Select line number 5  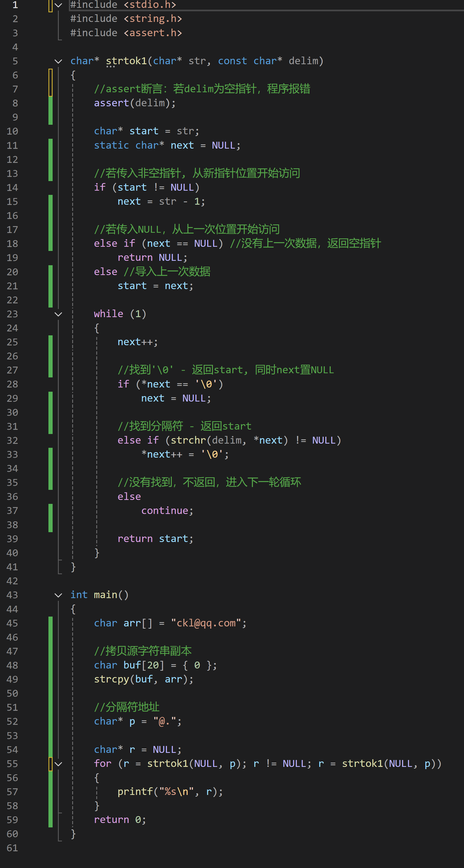pos(15,61)
